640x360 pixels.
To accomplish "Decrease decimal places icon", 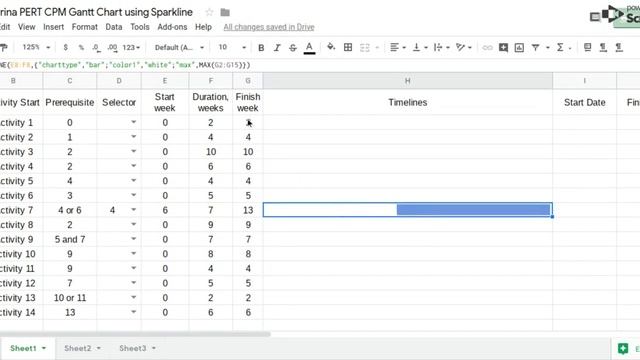I will pos(96,48).
